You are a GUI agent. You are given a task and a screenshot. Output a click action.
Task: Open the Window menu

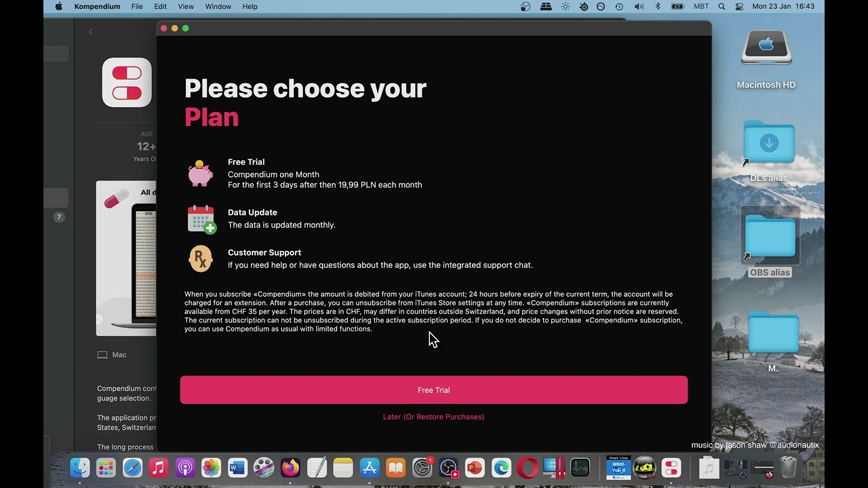tap(218, 6)
